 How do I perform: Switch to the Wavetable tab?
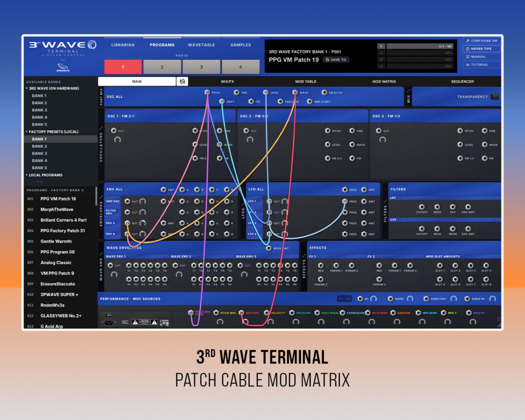click(x=201, y=45)
